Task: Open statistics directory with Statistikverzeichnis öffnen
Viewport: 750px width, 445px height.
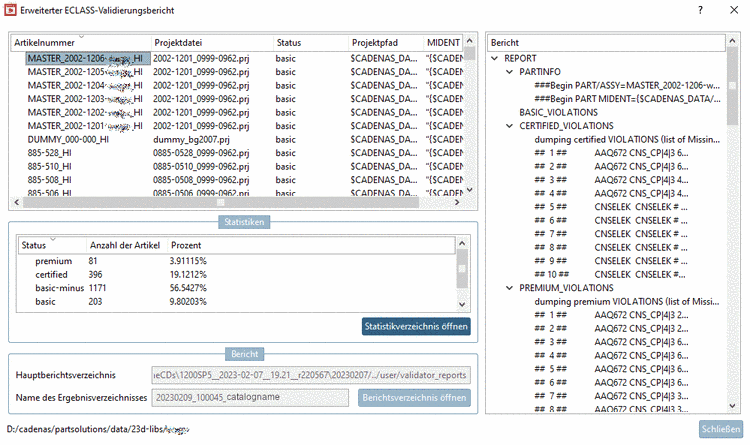Action: 415,326
